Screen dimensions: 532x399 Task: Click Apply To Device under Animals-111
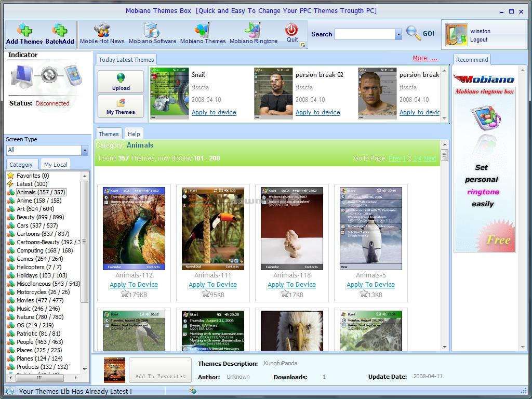click(212, 285)
